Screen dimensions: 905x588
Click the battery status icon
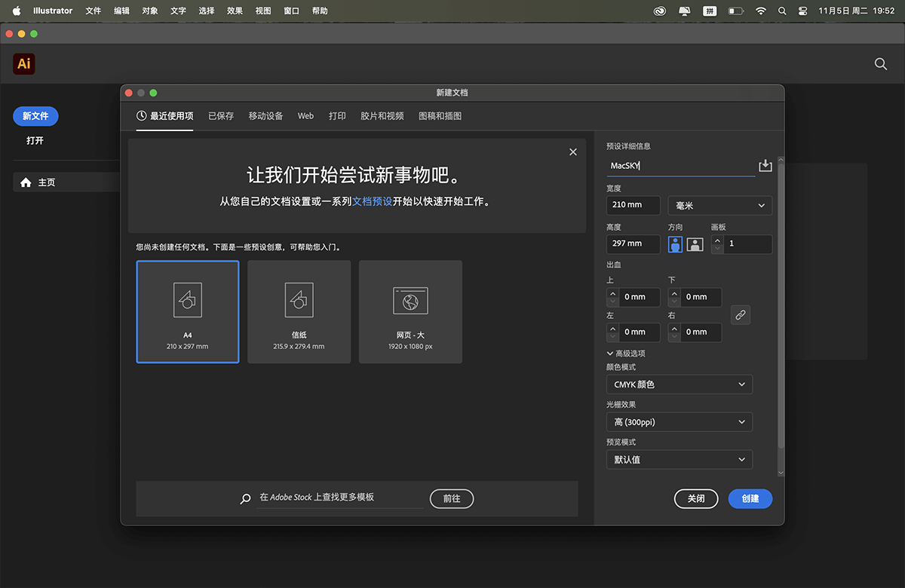pos(736,11)
